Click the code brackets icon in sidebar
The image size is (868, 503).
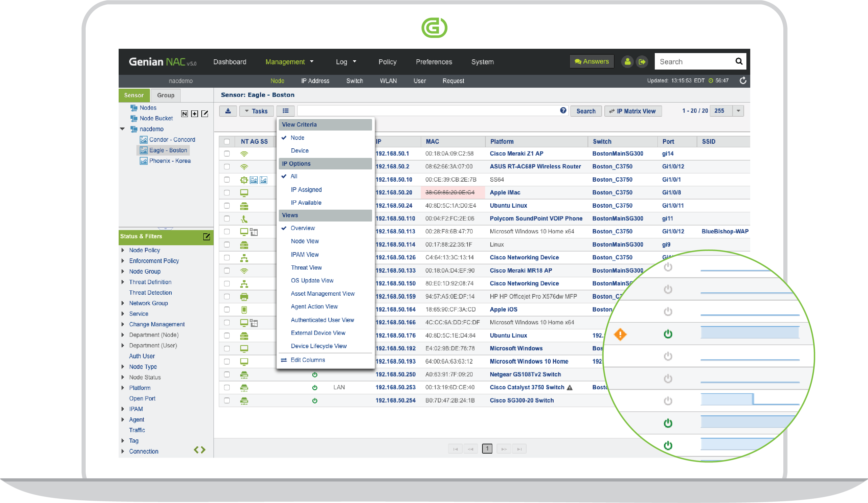(x=199, y=450)
